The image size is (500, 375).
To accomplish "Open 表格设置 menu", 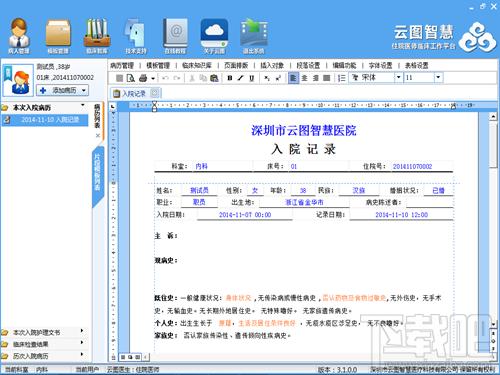I will (x=417, y=65).
